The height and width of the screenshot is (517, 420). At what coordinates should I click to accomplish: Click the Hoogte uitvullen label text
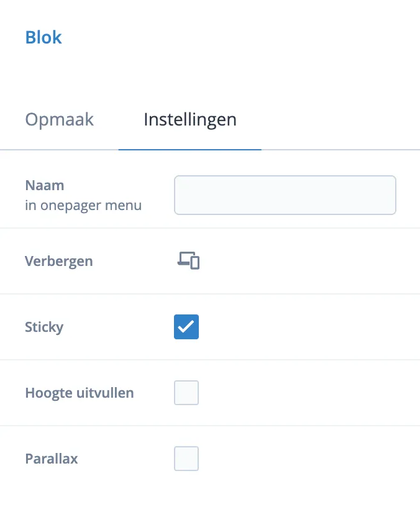pyautogui.click(x=79, y=393)
